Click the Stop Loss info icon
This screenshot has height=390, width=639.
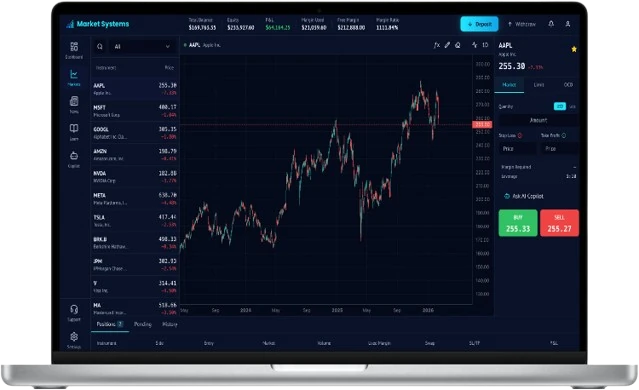pos(520,135)
